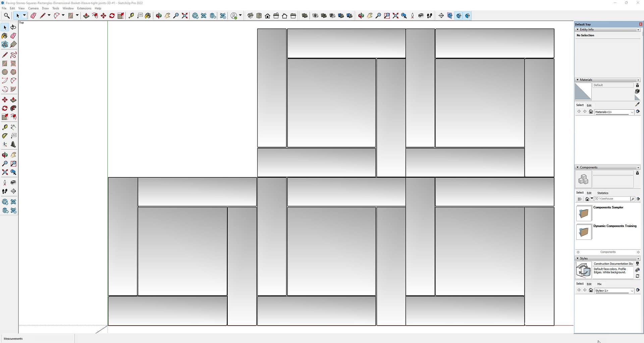Activate the Tape Measure tool
The image size is (644, 343).
5,127
